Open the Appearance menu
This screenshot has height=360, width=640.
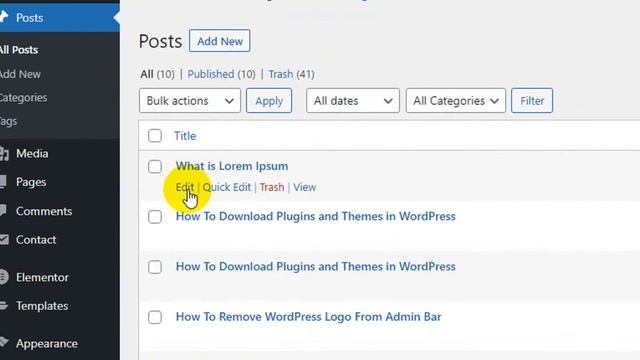click(47, 344)
